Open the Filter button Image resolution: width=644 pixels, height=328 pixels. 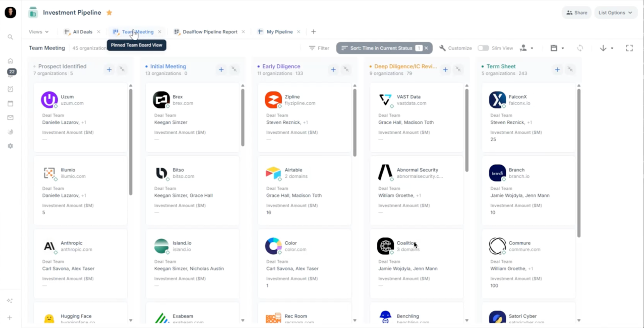pos(319,48)
